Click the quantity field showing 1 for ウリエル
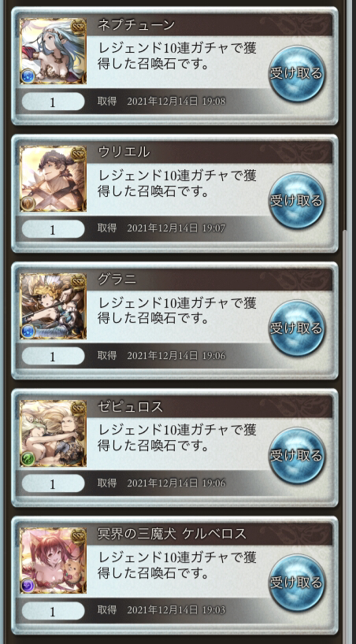The image size is (356, 644). tap(53, 229)
